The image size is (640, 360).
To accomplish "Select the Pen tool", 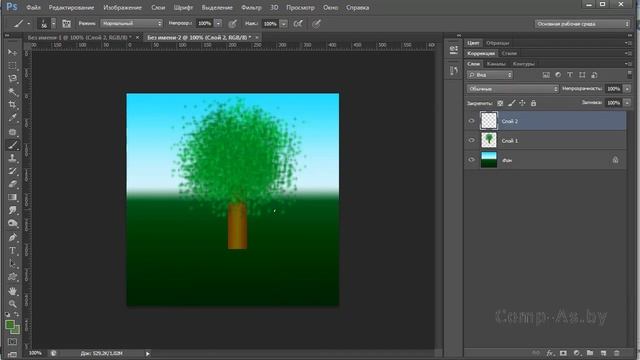I will point(12,237).
